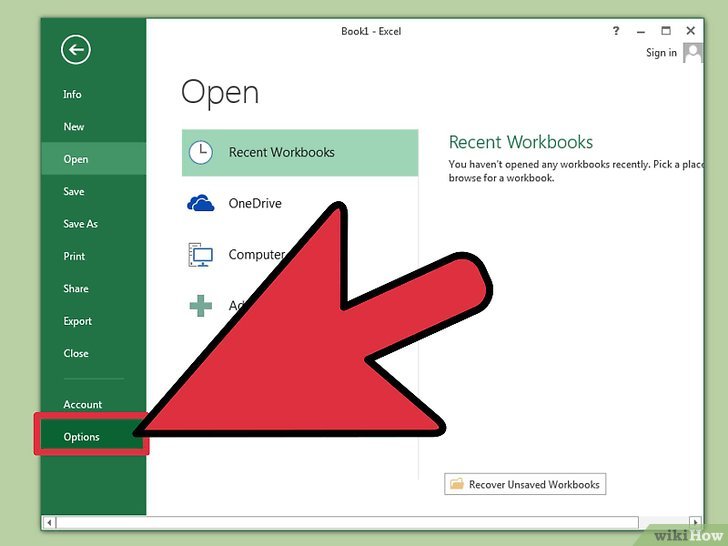Image resolution: width=728 pixels, height=546 pixels.
Task: Select Export in the sidebar
Action: 78,321
